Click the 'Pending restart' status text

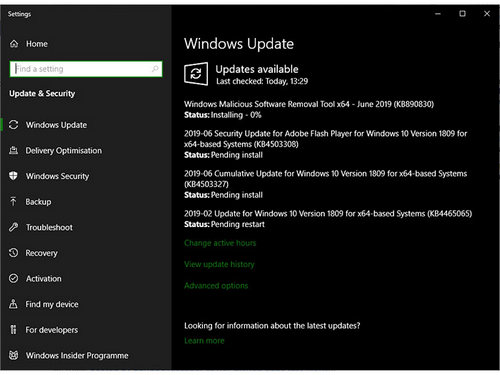(x=238, y=224)
